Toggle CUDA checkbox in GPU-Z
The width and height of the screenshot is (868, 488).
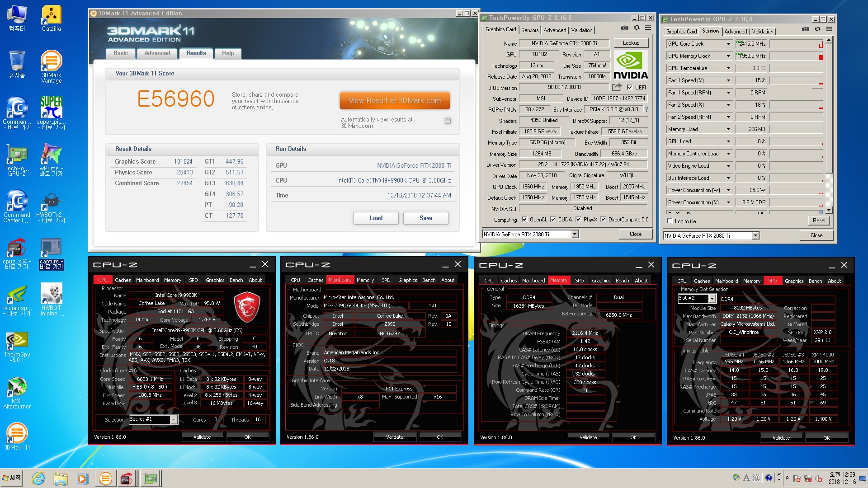tap(553, 220)
